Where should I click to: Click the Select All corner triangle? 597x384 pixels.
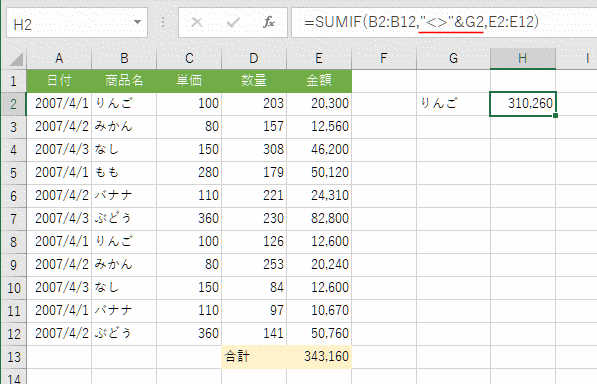point(16,59)
